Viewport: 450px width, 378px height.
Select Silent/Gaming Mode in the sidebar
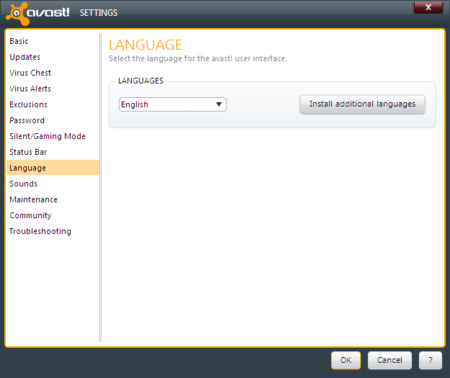click(x=53, y=136)
